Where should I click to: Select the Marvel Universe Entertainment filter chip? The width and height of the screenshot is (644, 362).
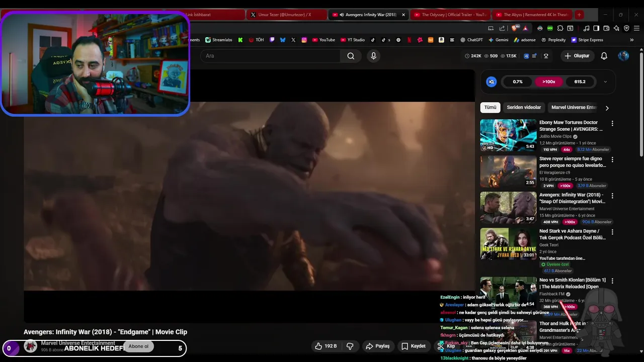[574, 107]
